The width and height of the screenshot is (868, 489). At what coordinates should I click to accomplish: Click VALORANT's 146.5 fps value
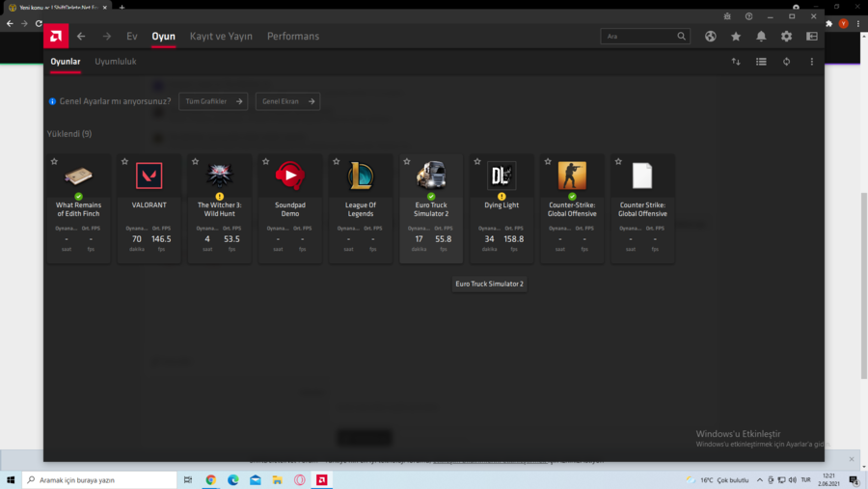(161, 238)
